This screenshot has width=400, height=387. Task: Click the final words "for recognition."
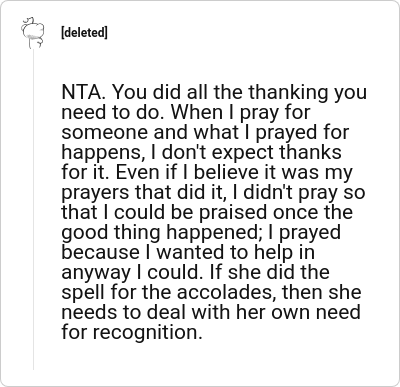pyautogui.click(x=132, y=332)
